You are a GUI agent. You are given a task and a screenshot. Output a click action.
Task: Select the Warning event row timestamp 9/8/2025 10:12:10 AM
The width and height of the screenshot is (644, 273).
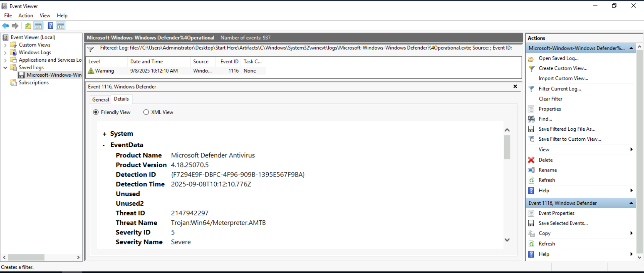coord(154,71)
